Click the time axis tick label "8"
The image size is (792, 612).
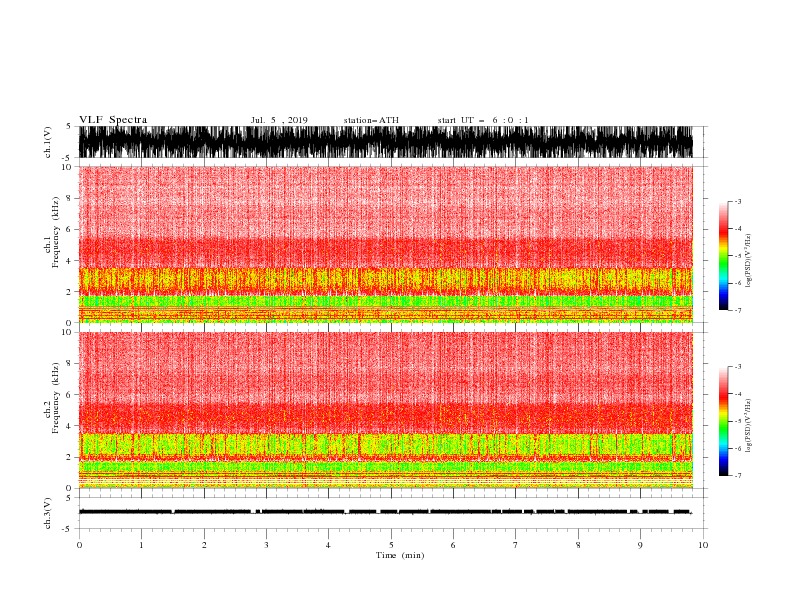point(578,545)
